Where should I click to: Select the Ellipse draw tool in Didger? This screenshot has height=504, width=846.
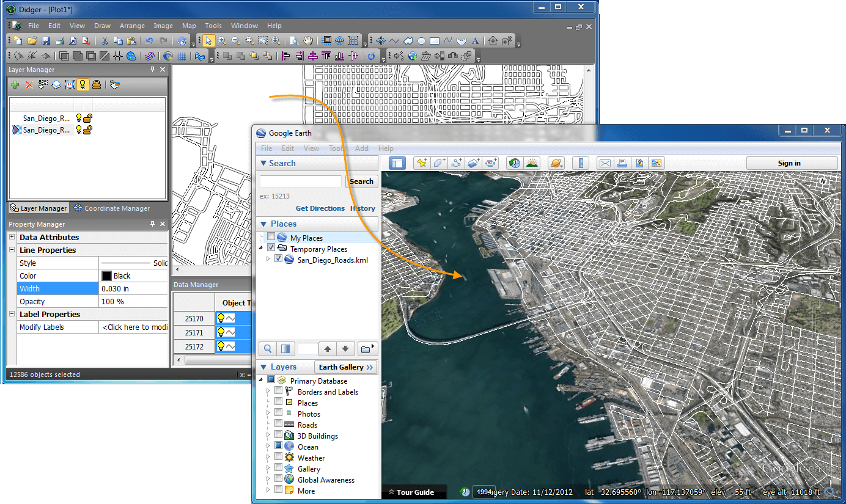(421, 41)
